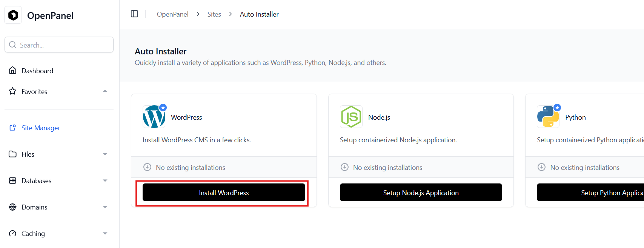Expand the Domains menu
The image size is (644, 248).
tap(105, 207)
